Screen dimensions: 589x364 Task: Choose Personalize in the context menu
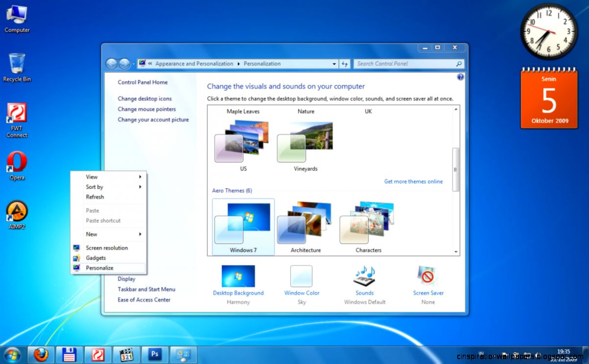pyautogui.click(x=109, y=268)
